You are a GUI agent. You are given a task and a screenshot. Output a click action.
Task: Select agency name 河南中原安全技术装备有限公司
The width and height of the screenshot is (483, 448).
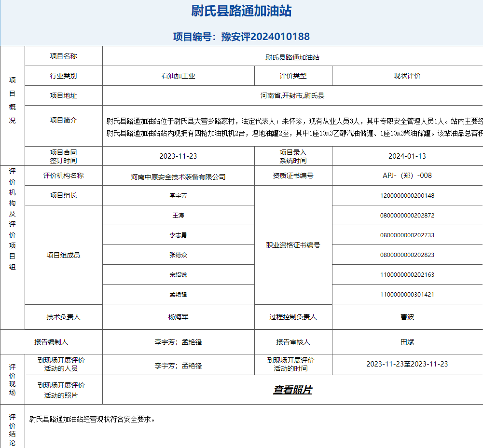[178, 176]
